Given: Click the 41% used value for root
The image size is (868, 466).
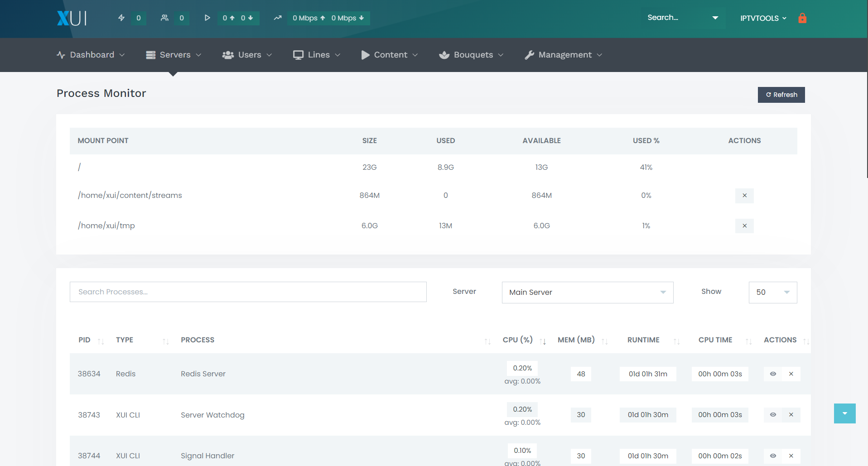Looking at the screenshot, I should (x=646, y=168).
